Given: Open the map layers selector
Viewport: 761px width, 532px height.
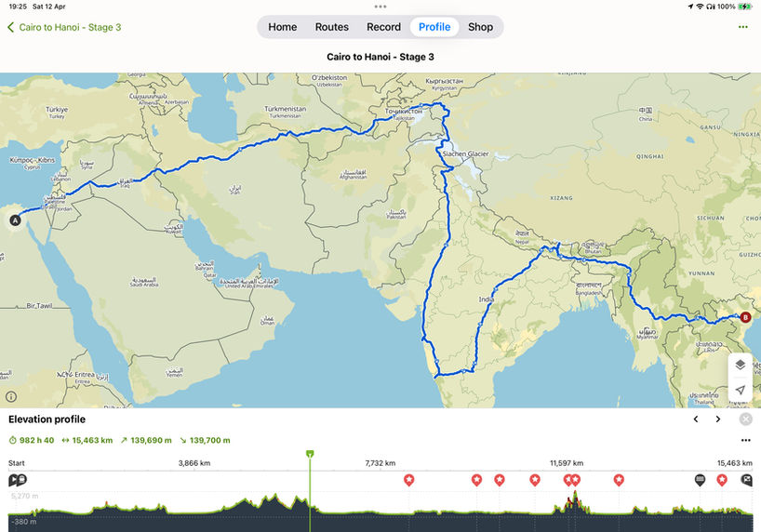Looking at the screenshot, I should tap(740, 365).
